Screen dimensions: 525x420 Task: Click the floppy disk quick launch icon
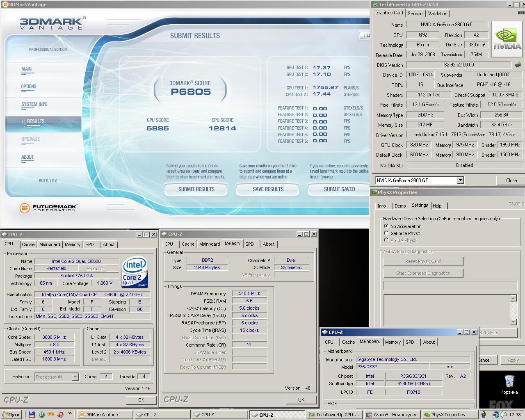(x=32, y=414)
